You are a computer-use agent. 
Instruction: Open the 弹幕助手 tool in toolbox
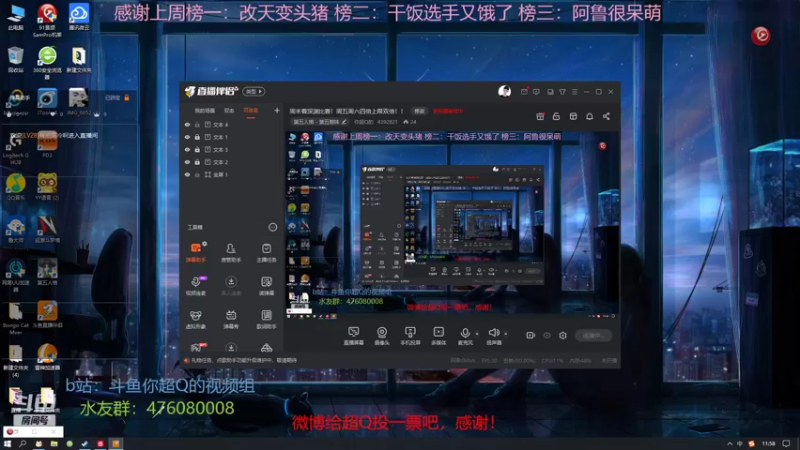tap(195, 253)
